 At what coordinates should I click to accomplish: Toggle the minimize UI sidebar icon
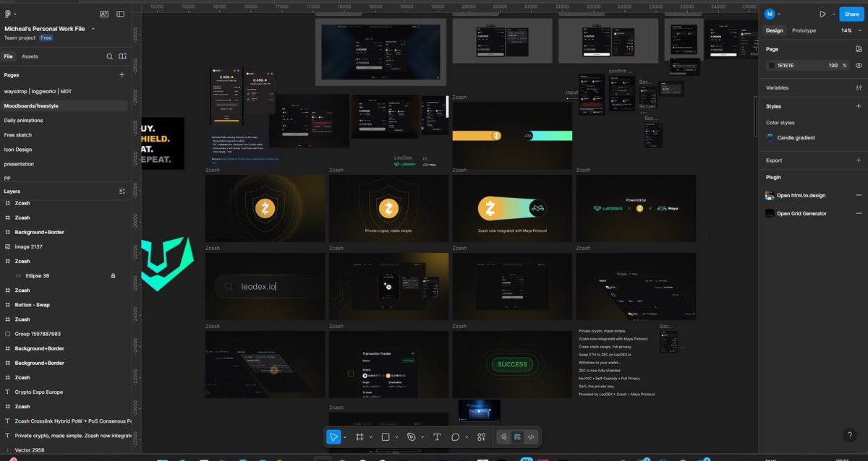(x=120, y=14)
